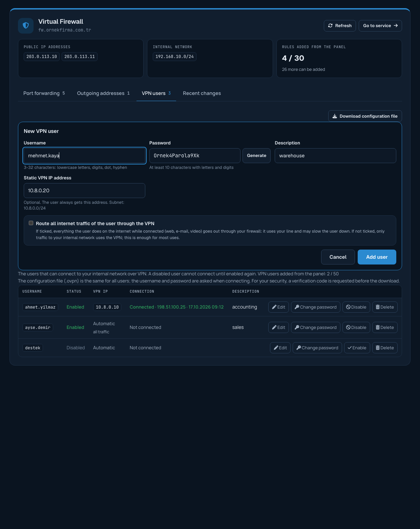Delete the ahmet.yilmaz user
This screenshot has height=529, width=420.
tap(385, 307)
